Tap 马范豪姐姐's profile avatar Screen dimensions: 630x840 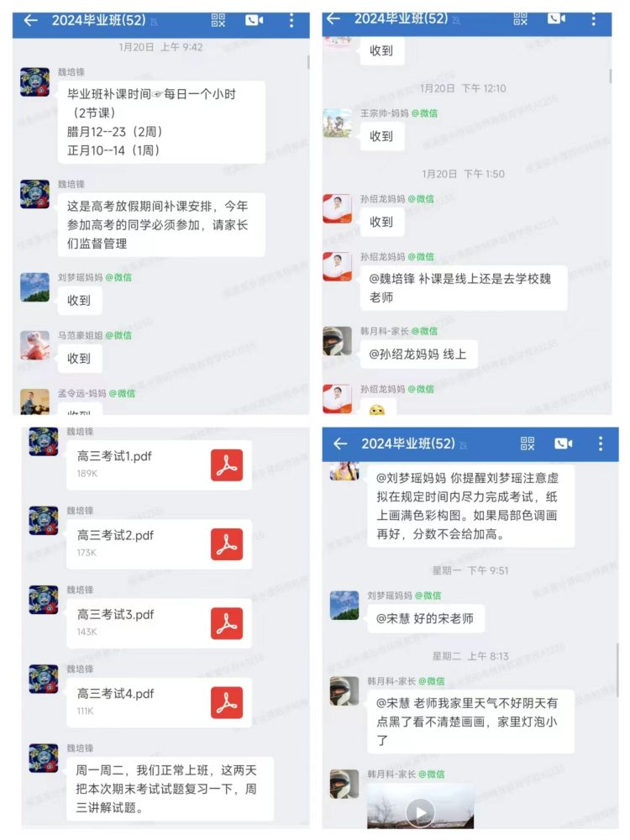pos(34,345)
